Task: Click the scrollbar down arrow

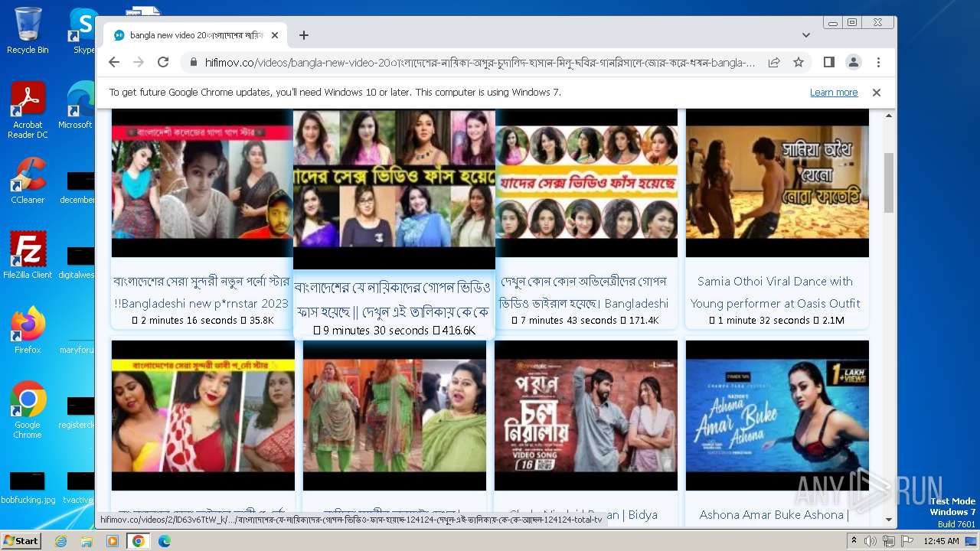Action: (889, 520)
